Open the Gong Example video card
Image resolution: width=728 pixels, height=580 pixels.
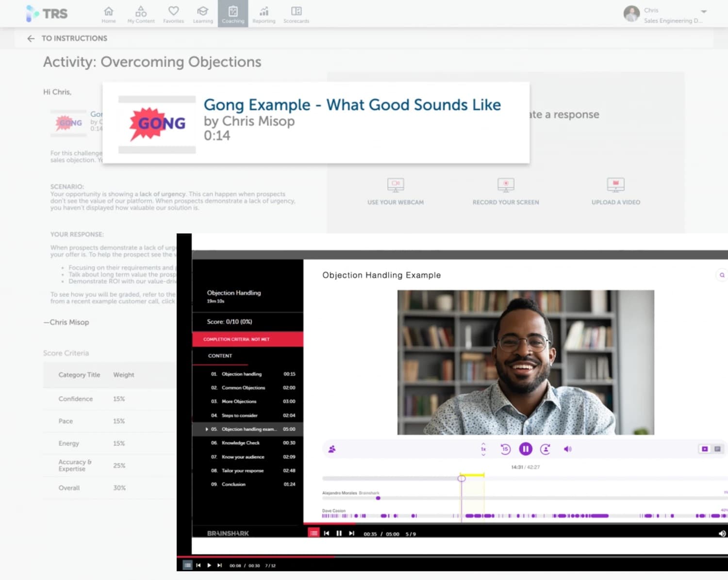pos(315,122)
